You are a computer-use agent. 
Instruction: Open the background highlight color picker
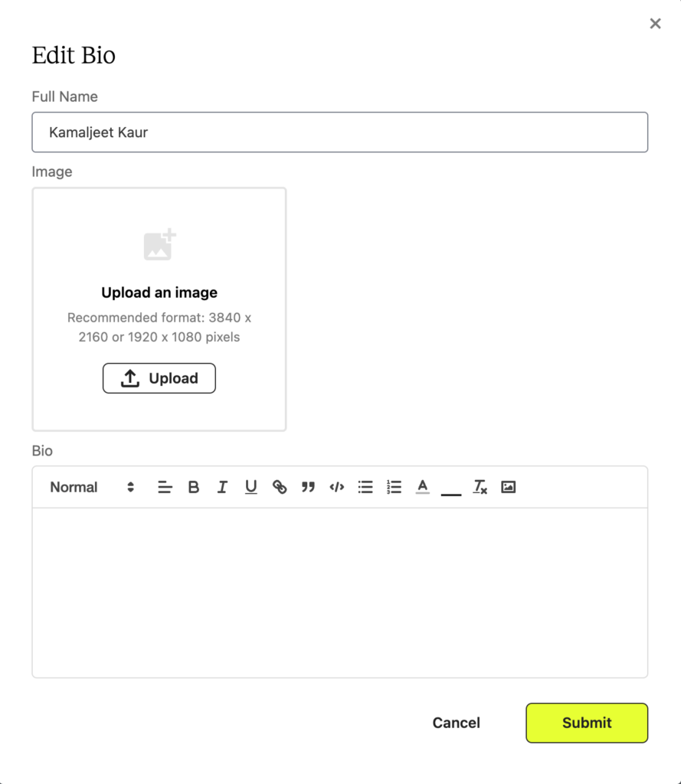click(451, 487)
